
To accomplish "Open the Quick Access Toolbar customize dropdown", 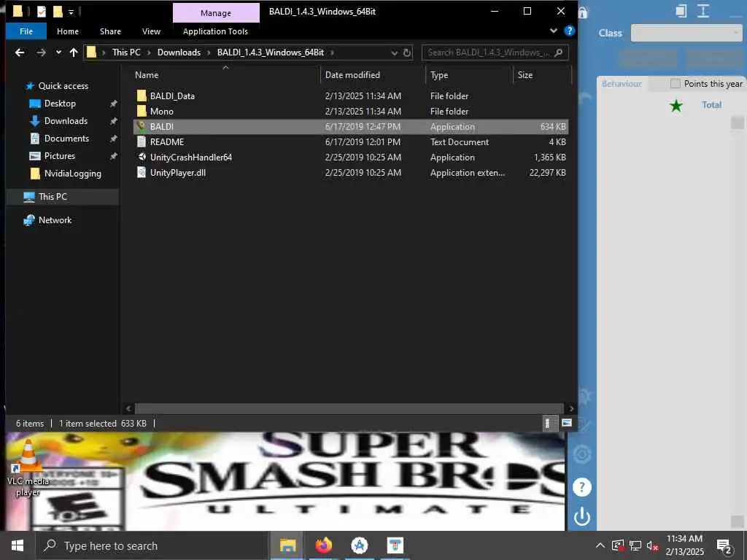I will [71, 12].
